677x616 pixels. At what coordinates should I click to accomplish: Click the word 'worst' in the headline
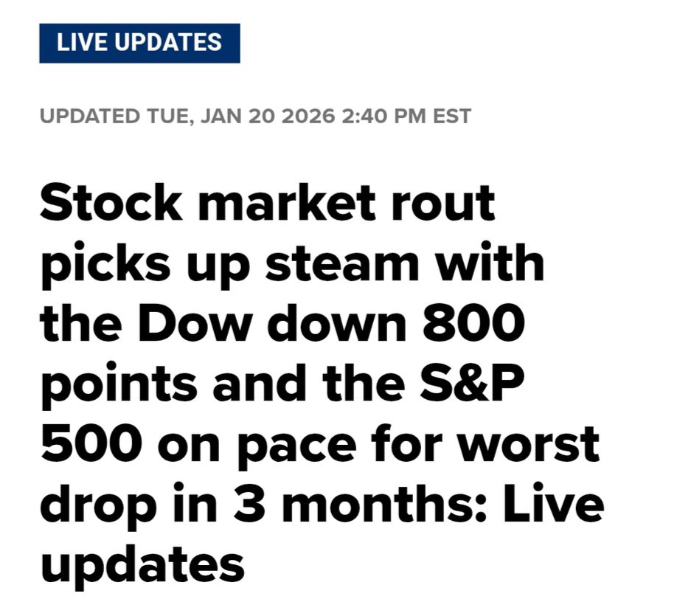(x=527, y=446)
